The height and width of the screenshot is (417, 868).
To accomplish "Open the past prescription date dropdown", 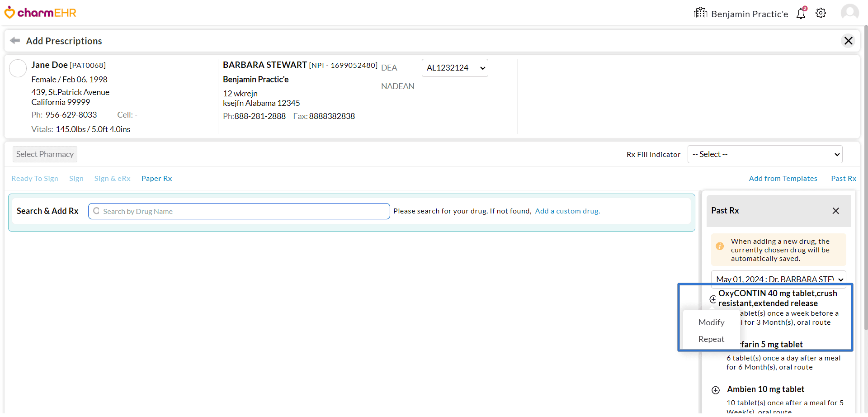I will coord(778,279).
